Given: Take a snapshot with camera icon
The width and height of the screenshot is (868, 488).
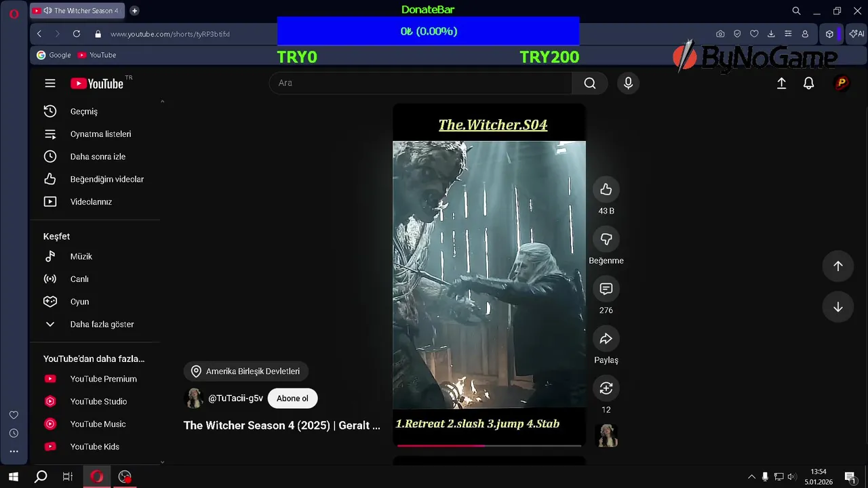Looking at the screenshot, I should (x=720, y=34).
